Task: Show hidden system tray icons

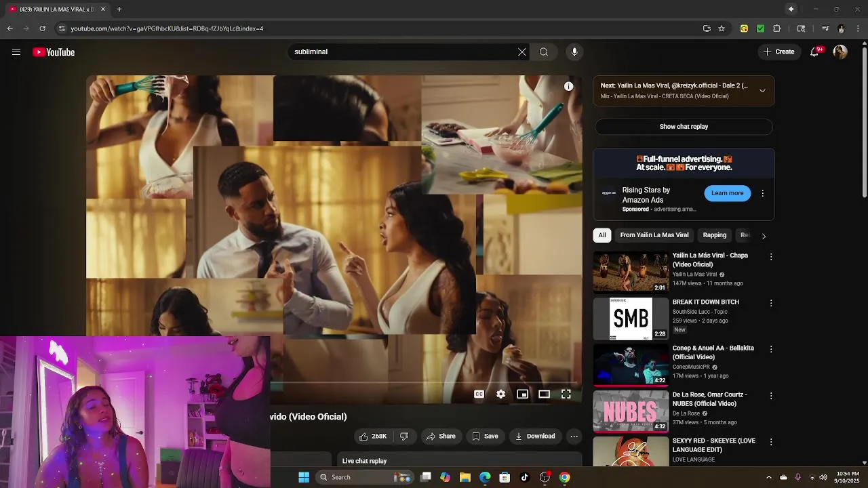Action: [768, 477]
